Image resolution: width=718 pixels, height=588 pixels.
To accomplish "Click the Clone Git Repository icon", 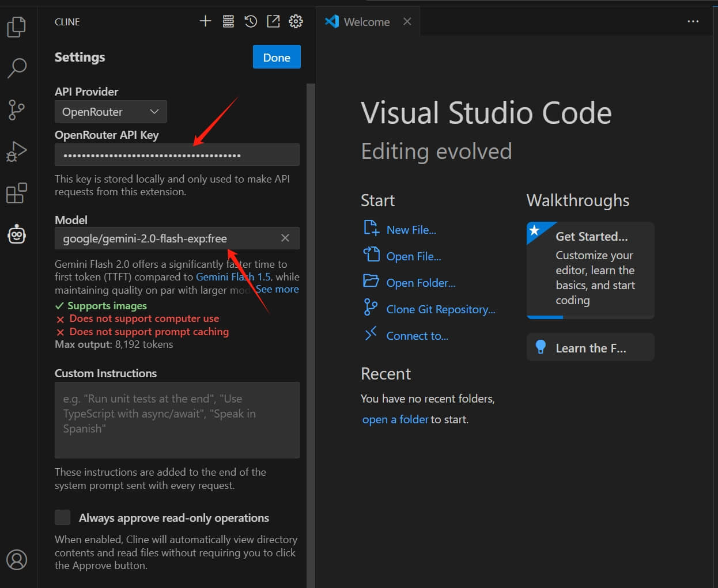I will (371, 308).
